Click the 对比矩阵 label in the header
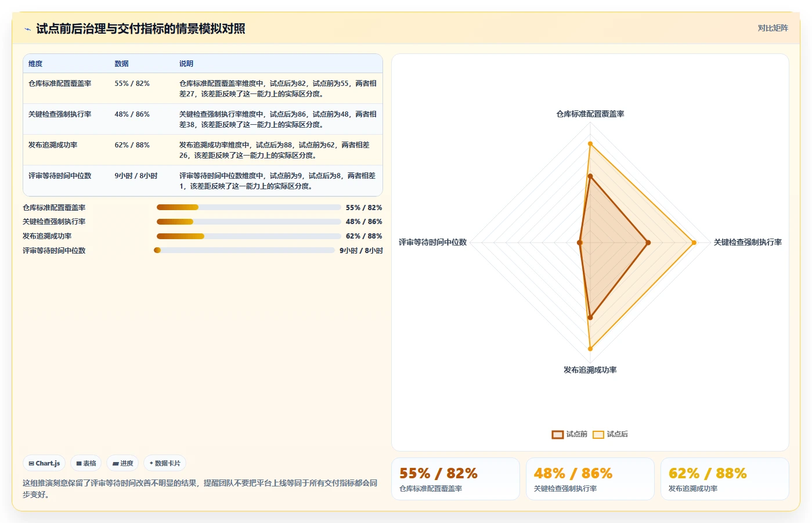812x523 pixels. pos(773,28)
